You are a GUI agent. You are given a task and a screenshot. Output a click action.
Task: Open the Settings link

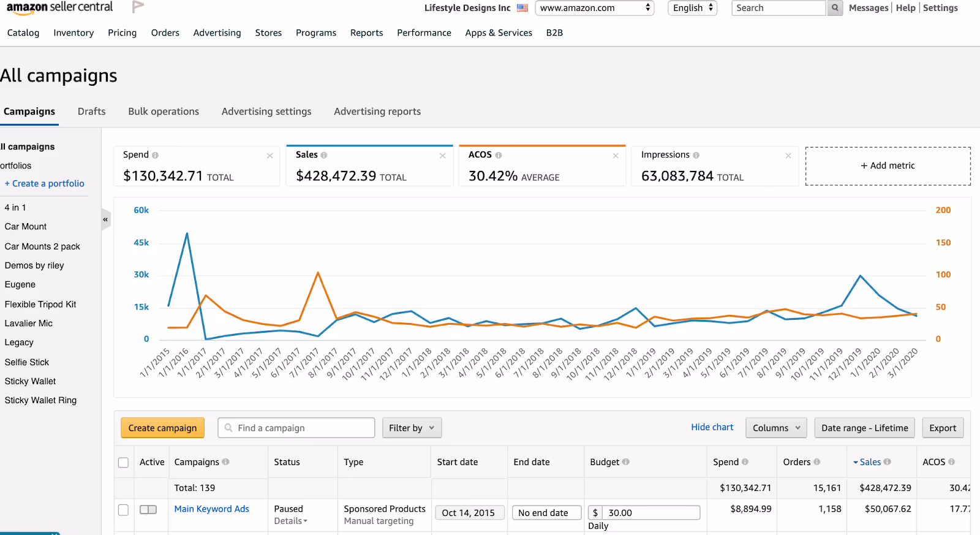tap(940, 8)
